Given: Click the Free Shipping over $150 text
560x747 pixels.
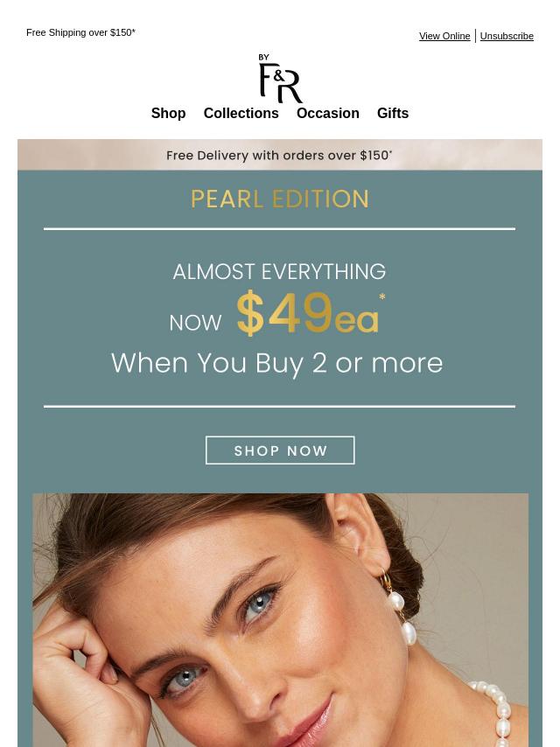Looking at the screenshot, I should point(80,32).
